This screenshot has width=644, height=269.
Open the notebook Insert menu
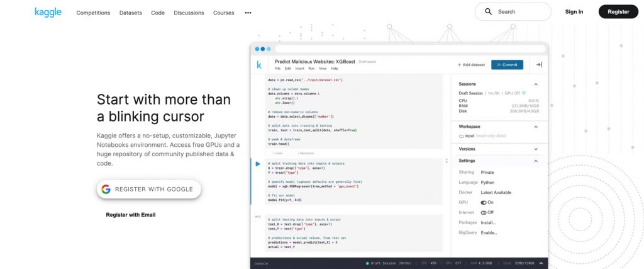[300, 68]
